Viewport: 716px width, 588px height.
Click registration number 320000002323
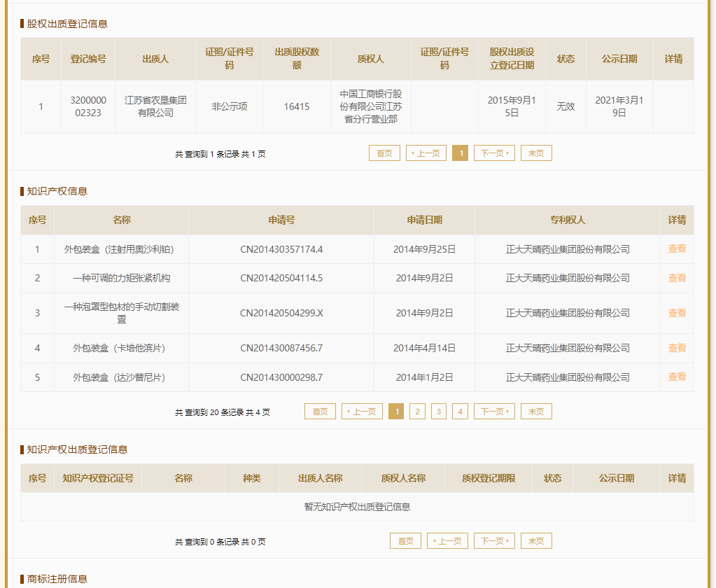(88, 106)
